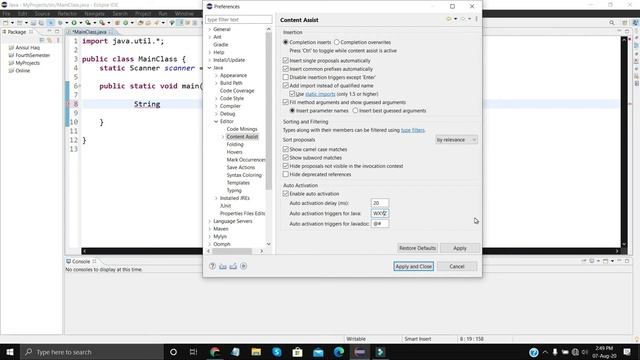Open Task View in the taskbar
Viewport: 640px width, 360px height.
click(193, 352)
